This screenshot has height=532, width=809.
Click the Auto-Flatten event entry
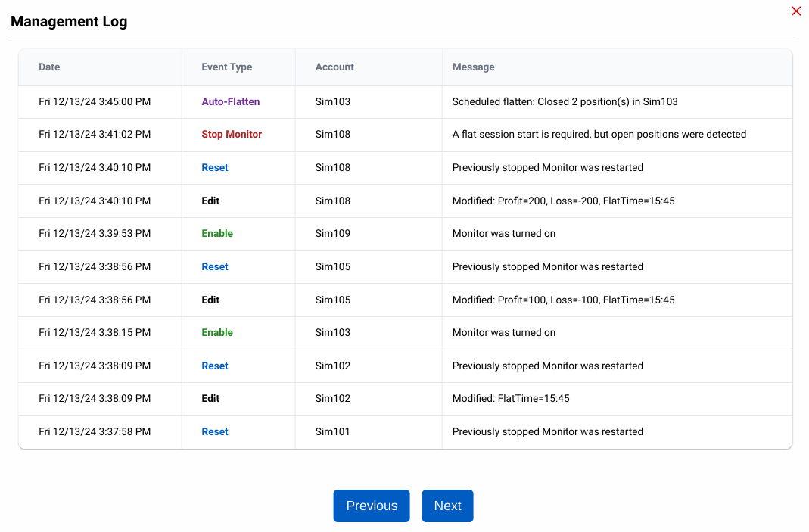click(232, 101)
